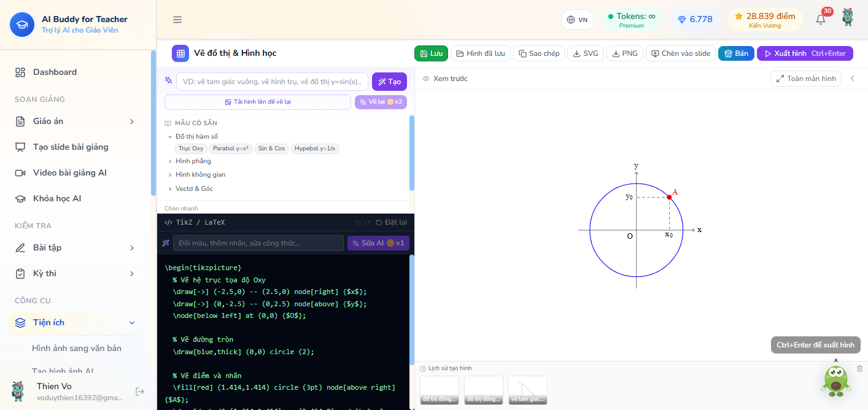
Task: Open the notifications bell
Action: [x=821, y=20]
